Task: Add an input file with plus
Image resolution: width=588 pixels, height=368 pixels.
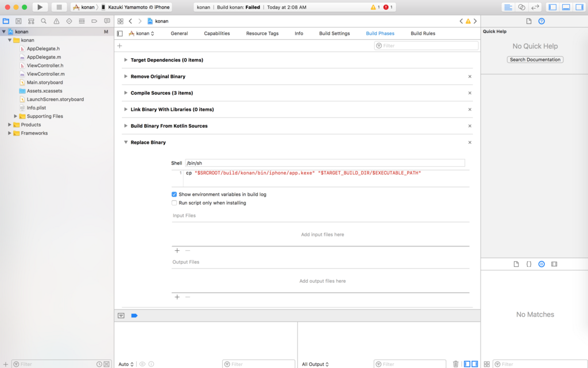Action: 177,251
